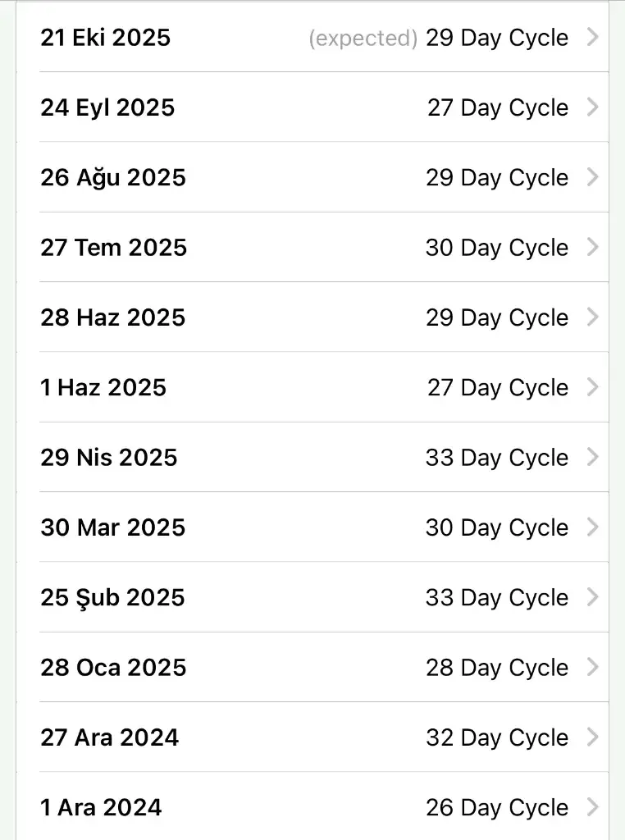Click chevron next to 27 Tem 2025
625x840 pixels.
point(593,247)
